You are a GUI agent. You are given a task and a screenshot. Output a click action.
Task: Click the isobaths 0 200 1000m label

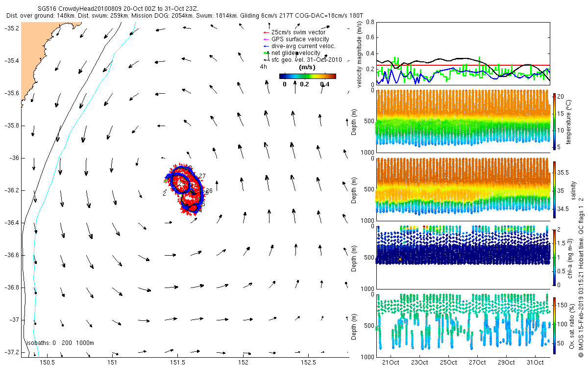(60, 342)
